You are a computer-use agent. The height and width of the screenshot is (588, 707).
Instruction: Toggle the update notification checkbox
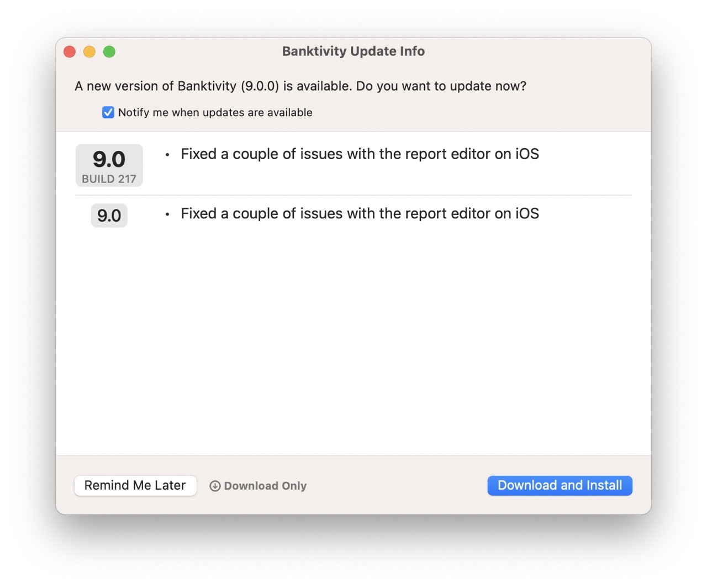pos(108,112)
